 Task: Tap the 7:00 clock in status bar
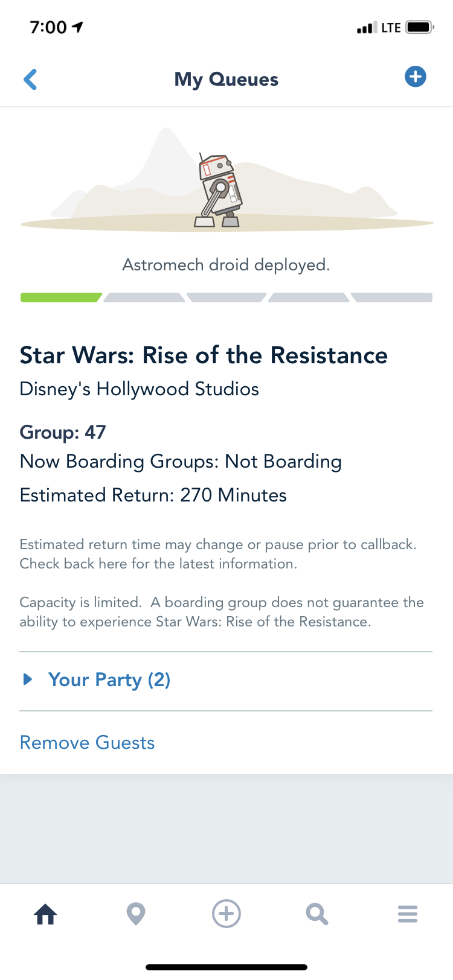[48, 27]
